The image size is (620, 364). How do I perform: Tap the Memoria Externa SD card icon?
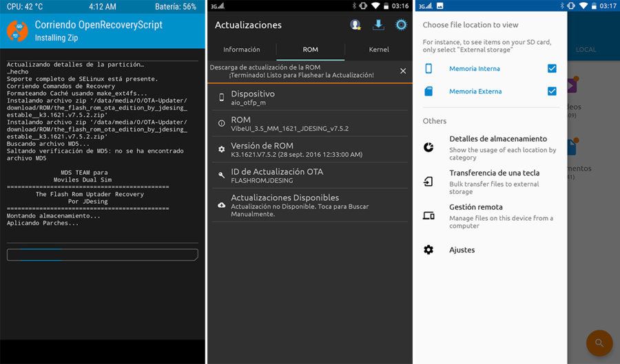pyautogui.click(x=428, y=92)
